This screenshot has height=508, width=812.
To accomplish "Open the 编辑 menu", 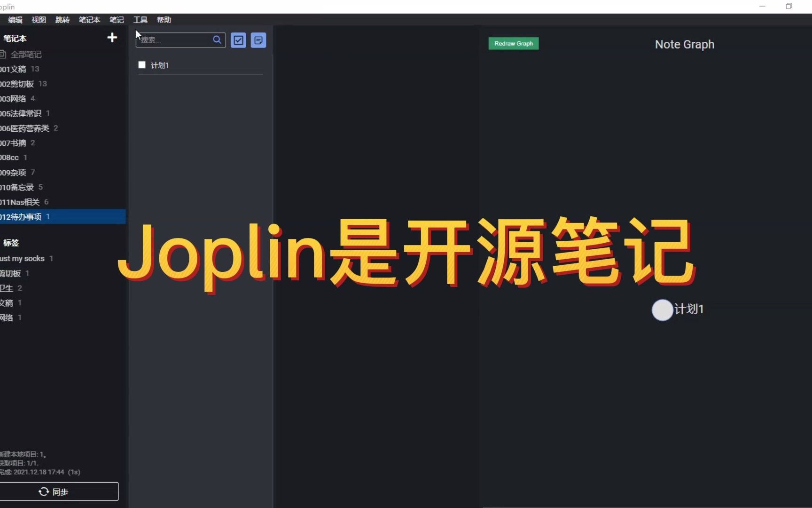I will pos(15,20).
